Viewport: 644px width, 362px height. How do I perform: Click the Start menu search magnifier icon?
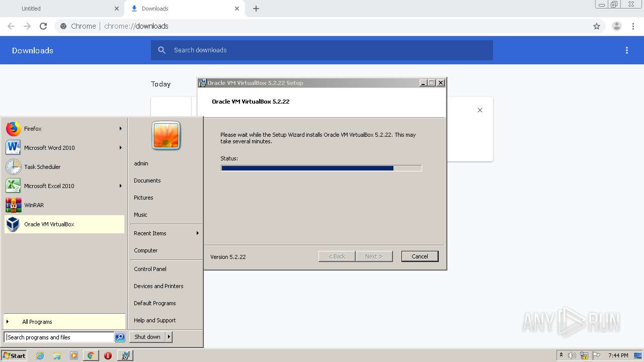120,337
